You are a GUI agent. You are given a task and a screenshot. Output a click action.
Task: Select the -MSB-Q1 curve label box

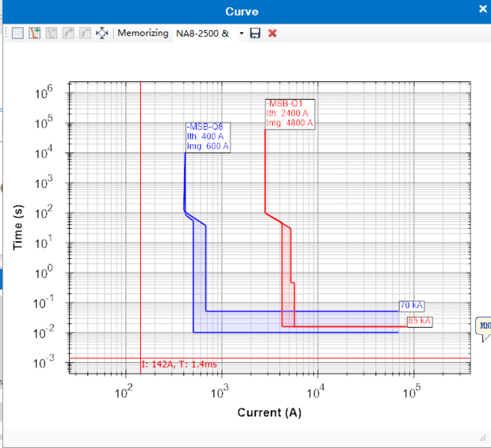[290, 114]
